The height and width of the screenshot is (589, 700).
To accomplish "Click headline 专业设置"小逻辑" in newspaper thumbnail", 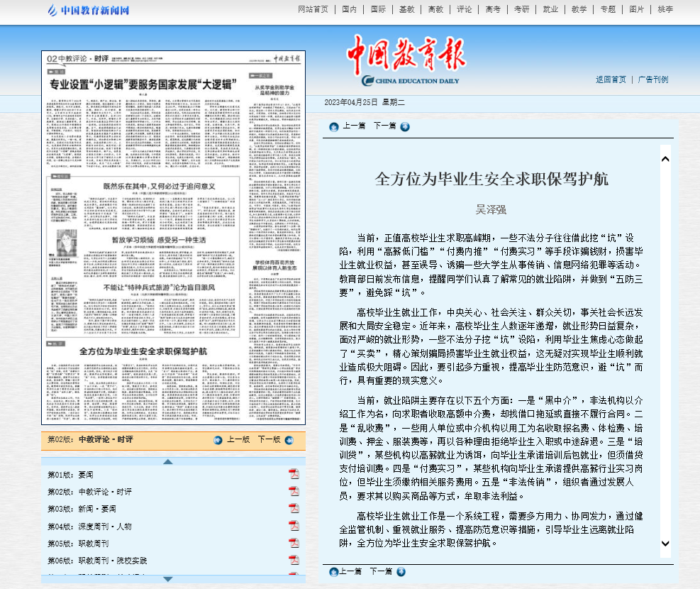I will tap(142, 84).
